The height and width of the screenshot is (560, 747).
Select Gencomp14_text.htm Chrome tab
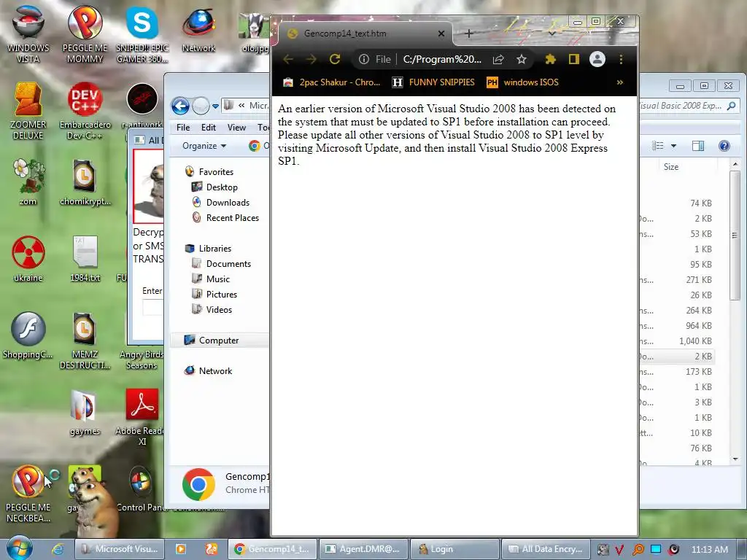[363, 34]
